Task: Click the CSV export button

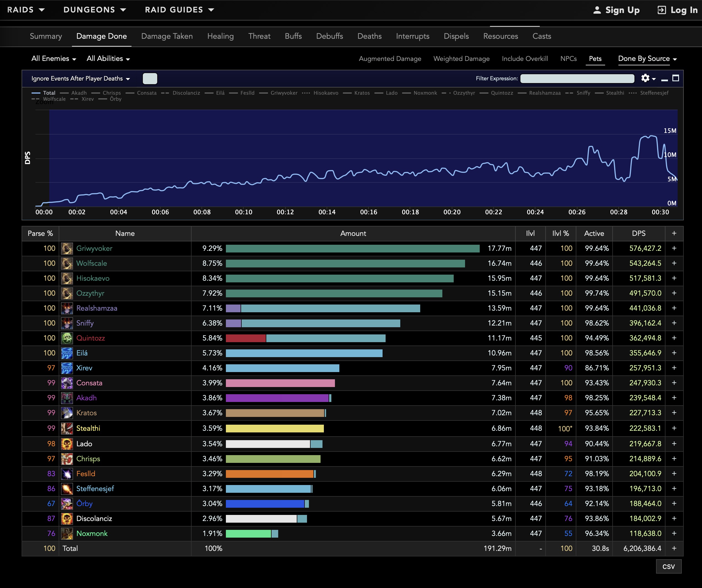Action: coord(668,566)
